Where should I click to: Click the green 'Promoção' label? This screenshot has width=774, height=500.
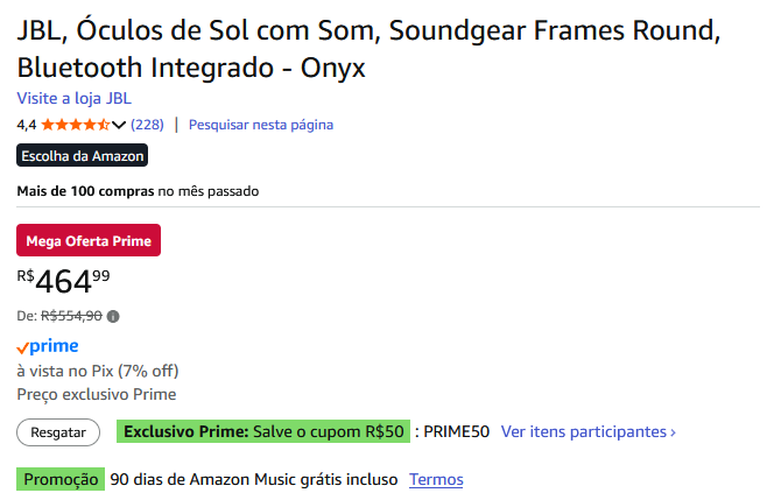tap(61, 479)
